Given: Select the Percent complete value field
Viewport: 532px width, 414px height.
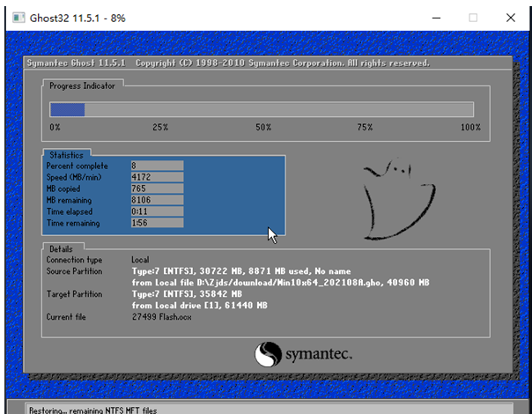Looking at the screenshot, I should coord(156,166).
